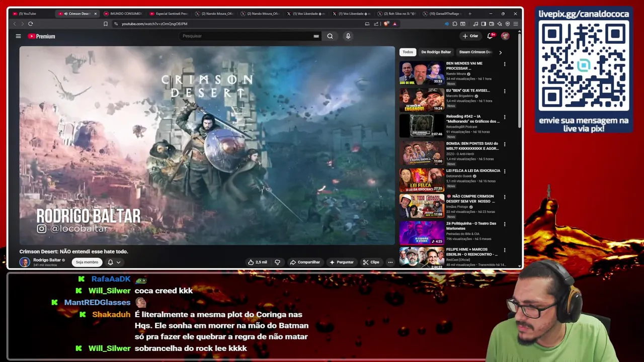The image size is (644, 362).
Task: Open the Rodrigo Baltar channel name link
Action: tap(47, 260)
